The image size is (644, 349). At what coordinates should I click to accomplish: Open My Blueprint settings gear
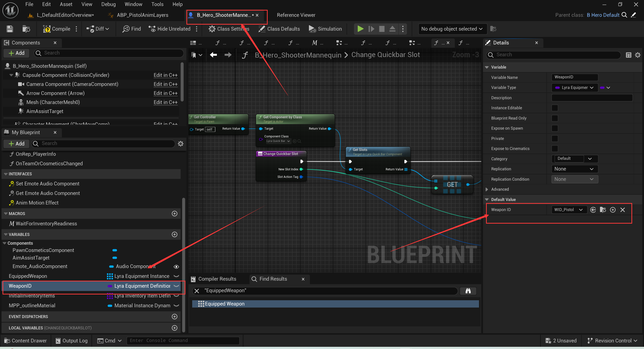pyautogui.click(x=181, y=144)
